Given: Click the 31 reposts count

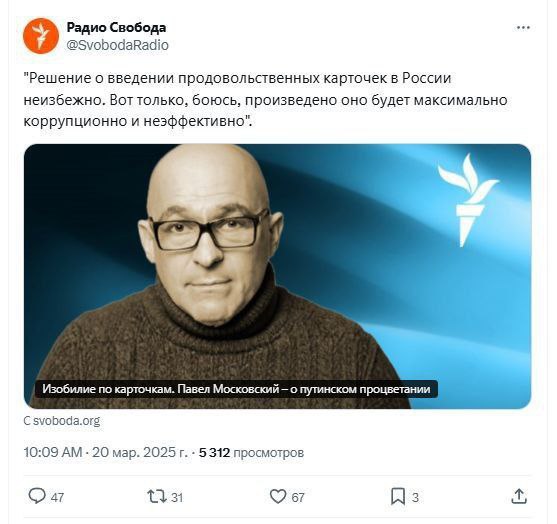Looking at the screenshot, I should click(x=177, y=497).
